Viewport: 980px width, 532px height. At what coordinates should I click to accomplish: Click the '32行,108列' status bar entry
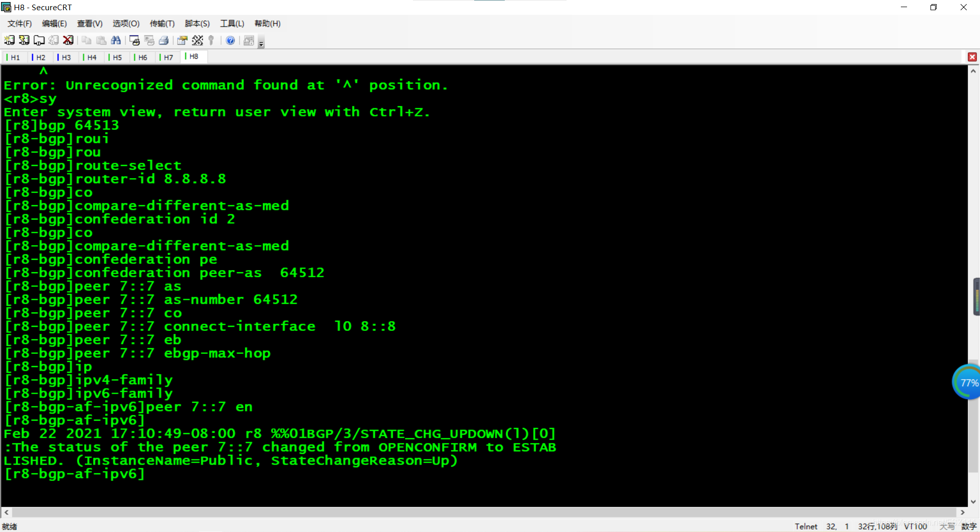[877, 526]
